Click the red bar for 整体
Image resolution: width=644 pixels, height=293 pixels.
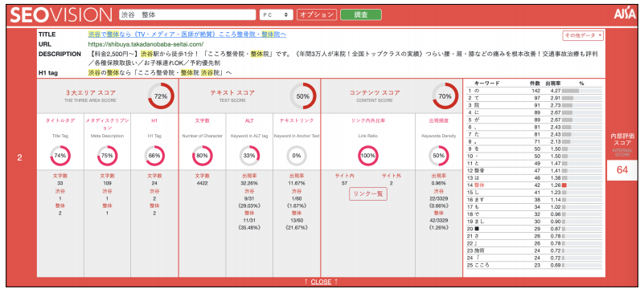pos(564,185)
